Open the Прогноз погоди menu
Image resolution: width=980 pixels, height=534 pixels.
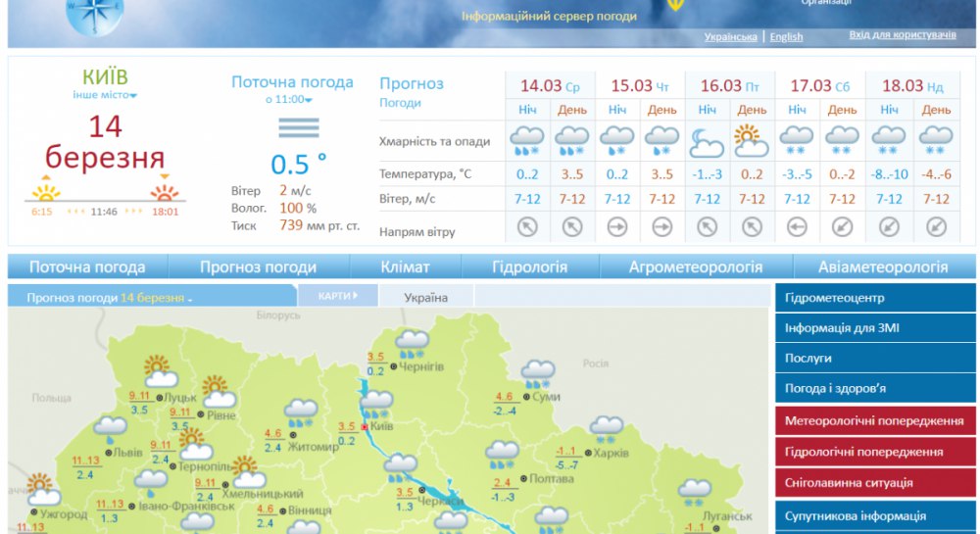[258, 267]
